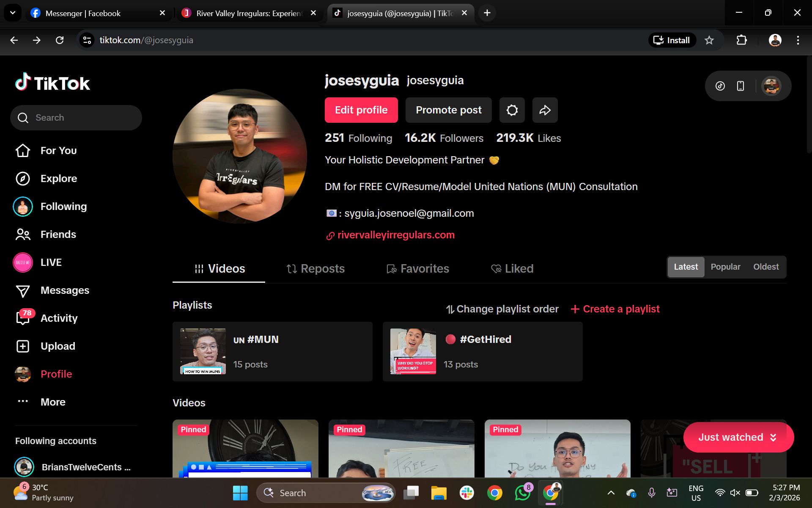Open the account avatar menu at top right

pyautogui.click(x=771, y=86)
